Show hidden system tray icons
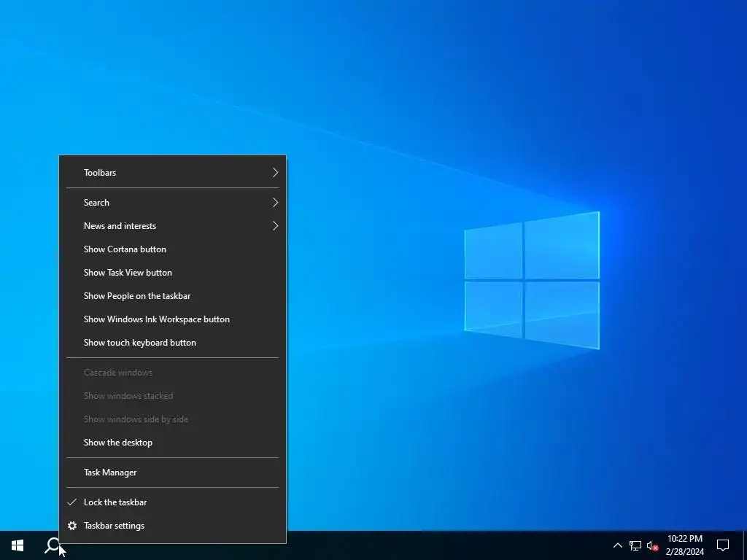This screenshot has height=560, width=747. (x=617, y=545)
